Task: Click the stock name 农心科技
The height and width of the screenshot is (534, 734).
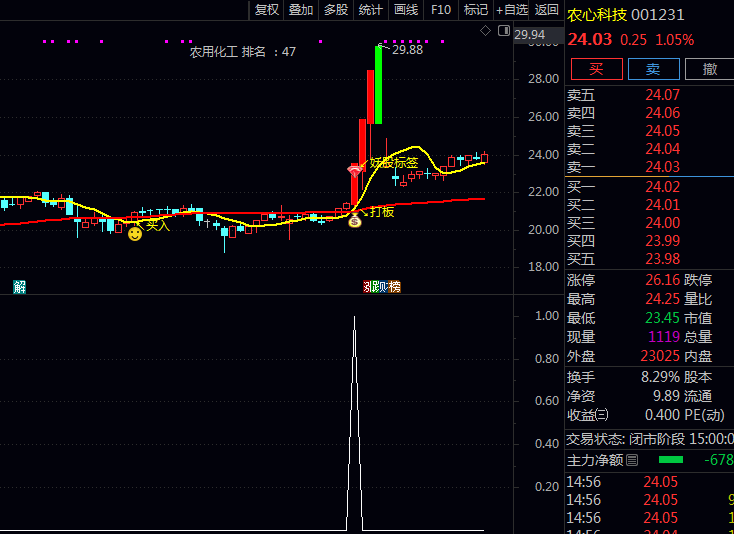Action: 597,15
